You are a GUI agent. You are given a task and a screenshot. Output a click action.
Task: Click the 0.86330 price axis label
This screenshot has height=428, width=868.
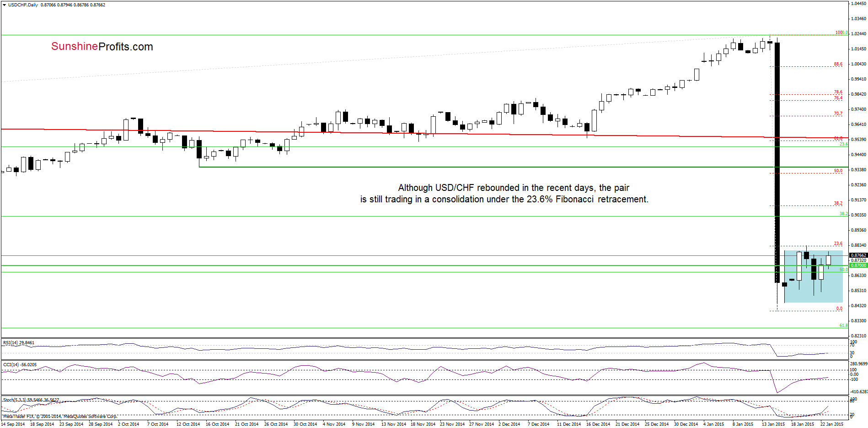click(858, 275)
